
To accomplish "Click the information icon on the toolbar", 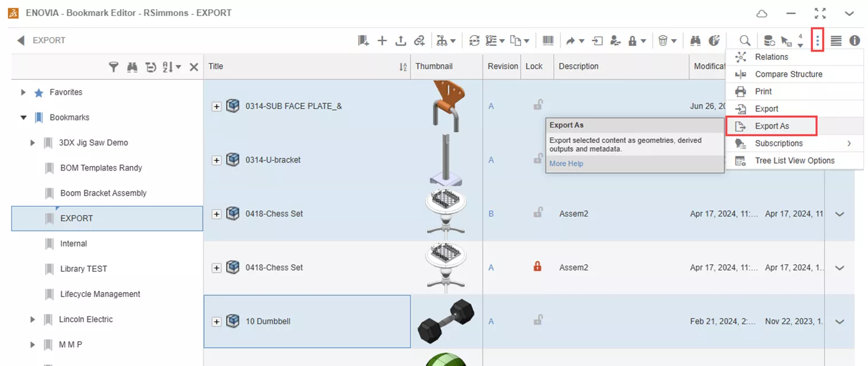I will tap(854, 40).
